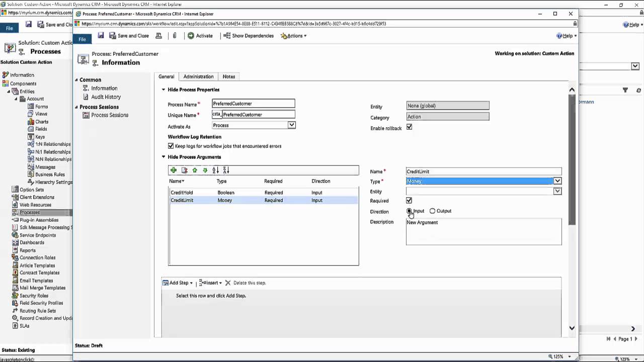Sort arguments by the Name column header

pos(176,181)
